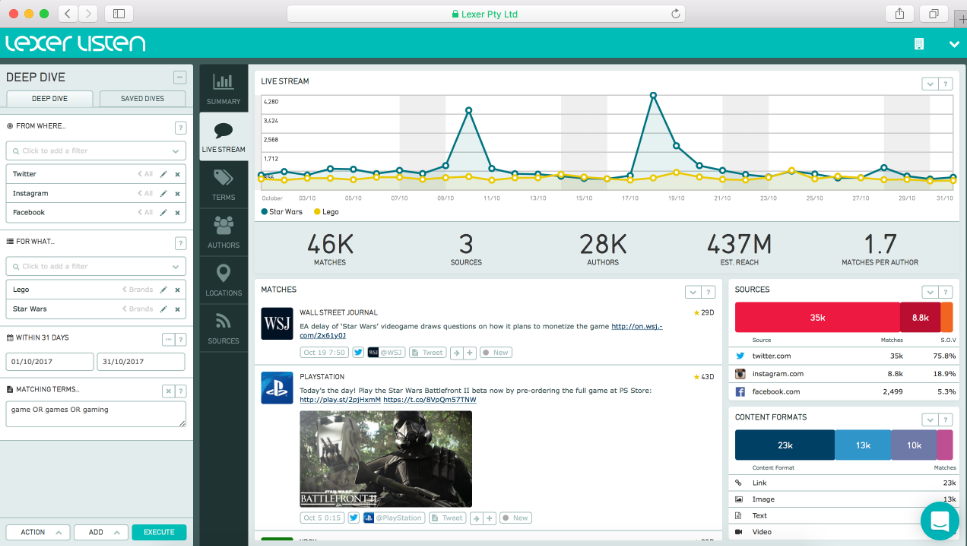Open the chat support bubble icon
Image resolution: width=967 pixels, height=546 pixels.
coord(939,521)
